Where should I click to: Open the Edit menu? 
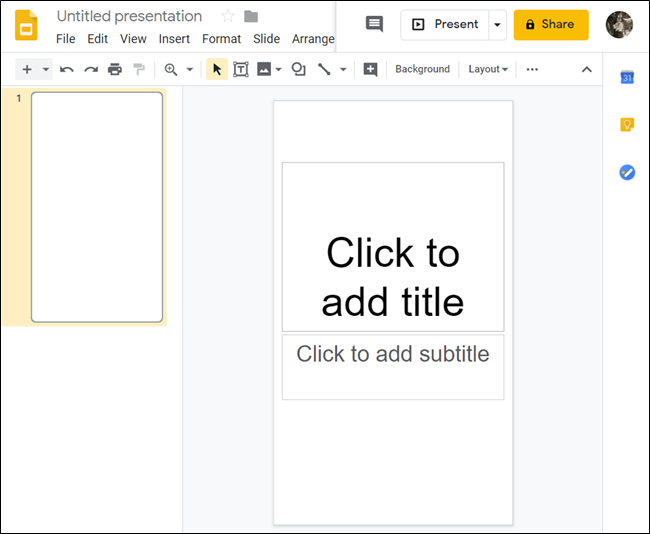pos(97,39)
